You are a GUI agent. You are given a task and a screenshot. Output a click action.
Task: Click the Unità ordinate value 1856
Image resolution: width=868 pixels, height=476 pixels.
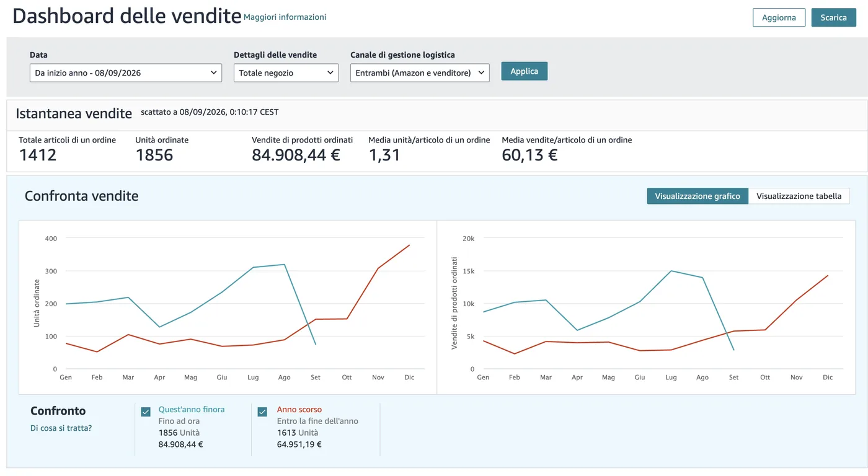[154, 155]
